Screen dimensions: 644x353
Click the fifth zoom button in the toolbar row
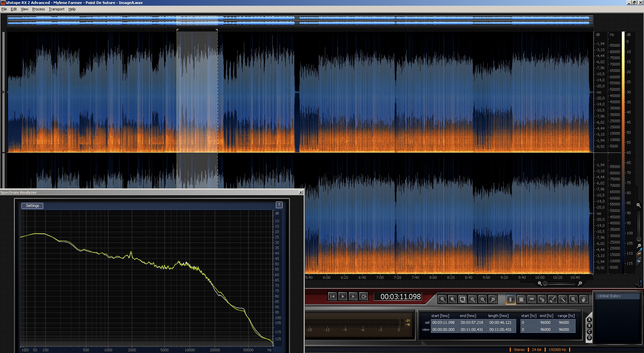coord(483,299)
